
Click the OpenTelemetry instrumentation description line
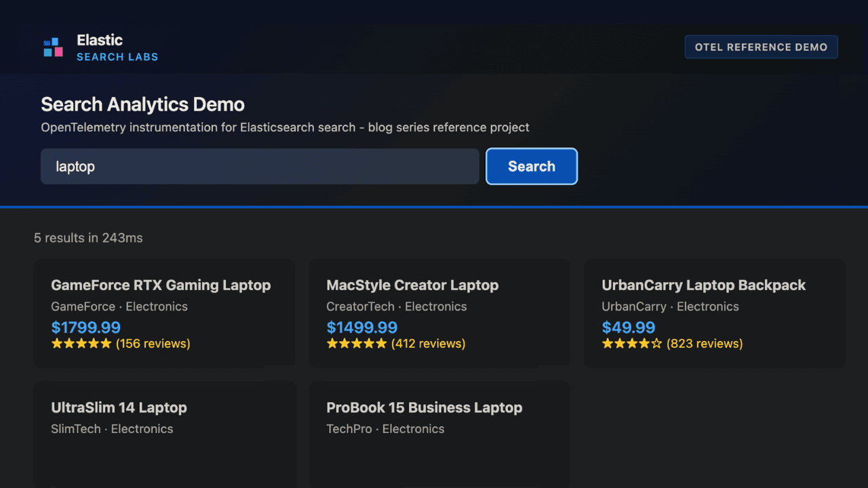pos(285,127)
